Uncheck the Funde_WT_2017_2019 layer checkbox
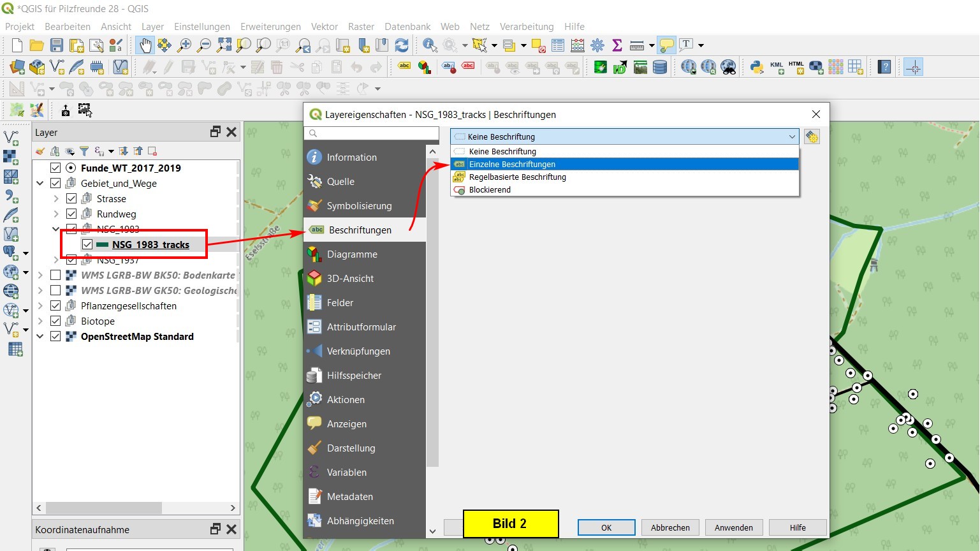Image resolution: width=980 pixels, height=551 pixels. pos(55,168)
